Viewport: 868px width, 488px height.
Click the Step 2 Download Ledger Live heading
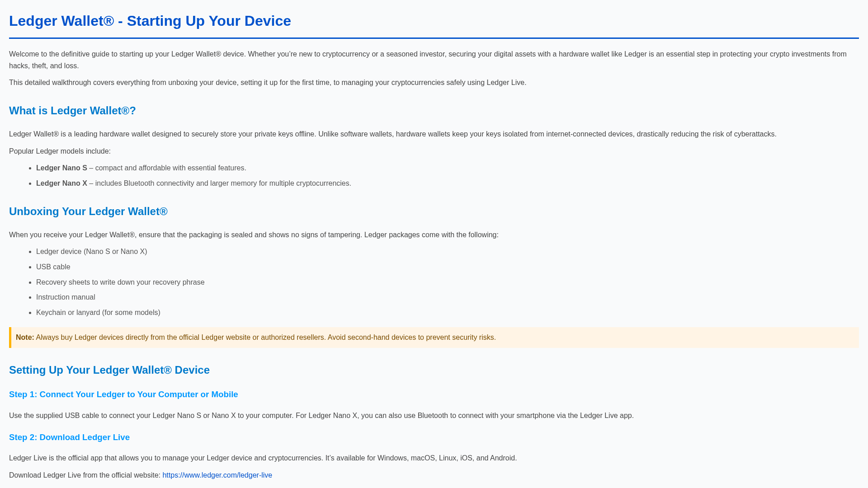click(x=69, y=437)
